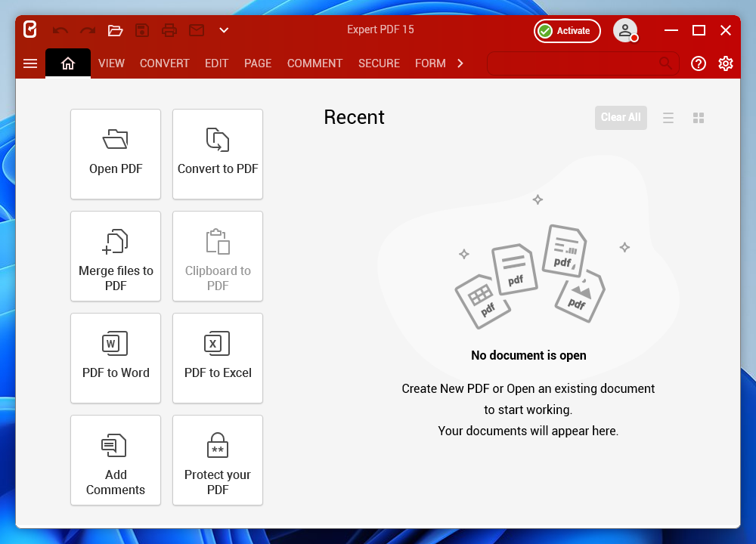Click the Save disk icon
This screenshot has height=544, width=756.
(142, 30)
